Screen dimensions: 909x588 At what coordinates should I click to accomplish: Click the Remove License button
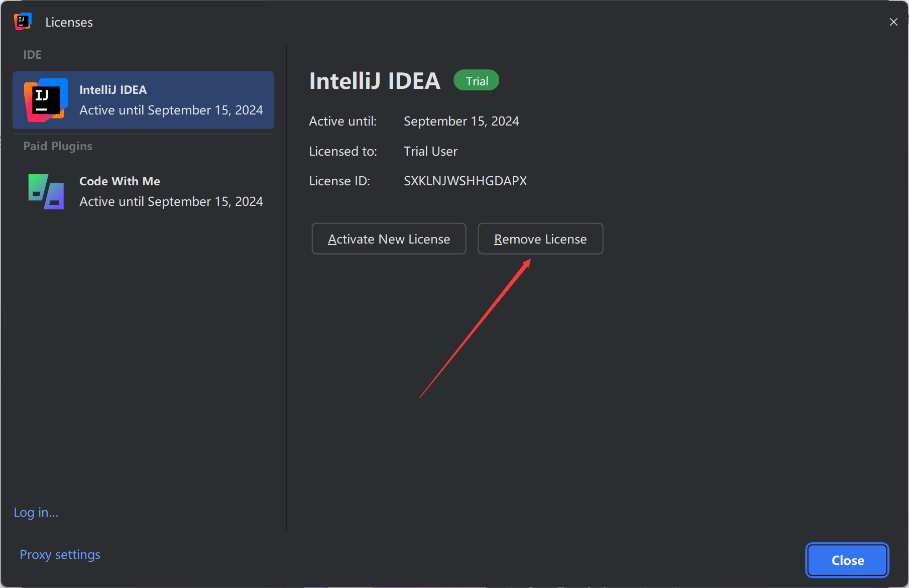point(540,239)
